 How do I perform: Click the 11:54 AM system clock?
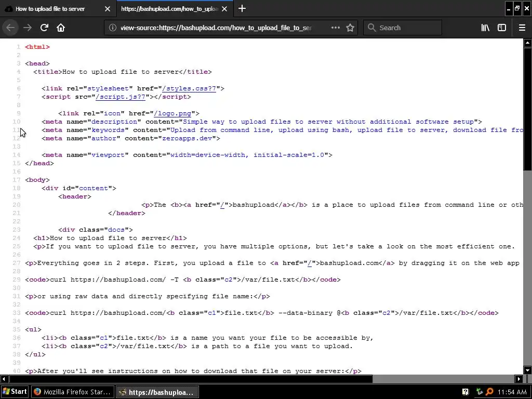(512, 392)
